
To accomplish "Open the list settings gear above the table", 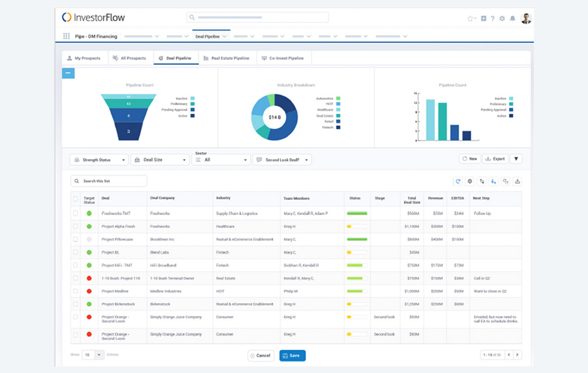I will (x=469, y=181).
